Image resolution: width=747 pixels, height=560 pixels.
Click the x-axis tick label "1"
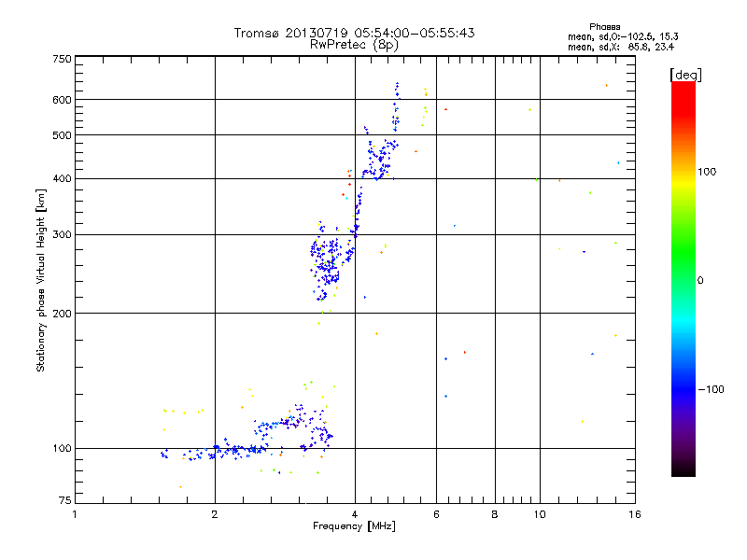[75, 514]
